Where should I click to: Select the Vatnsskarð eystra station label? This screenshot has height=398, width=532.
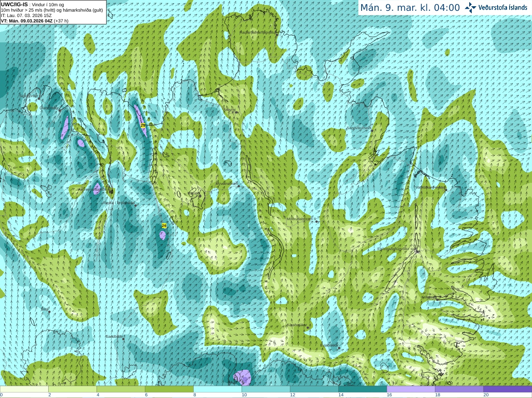(x=431, y=188)
